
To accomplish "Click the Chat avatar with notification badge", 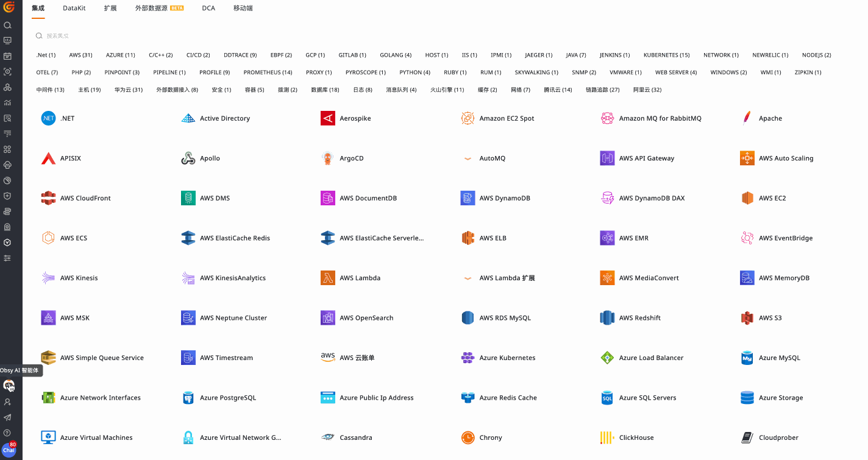I will pos(9,449).
